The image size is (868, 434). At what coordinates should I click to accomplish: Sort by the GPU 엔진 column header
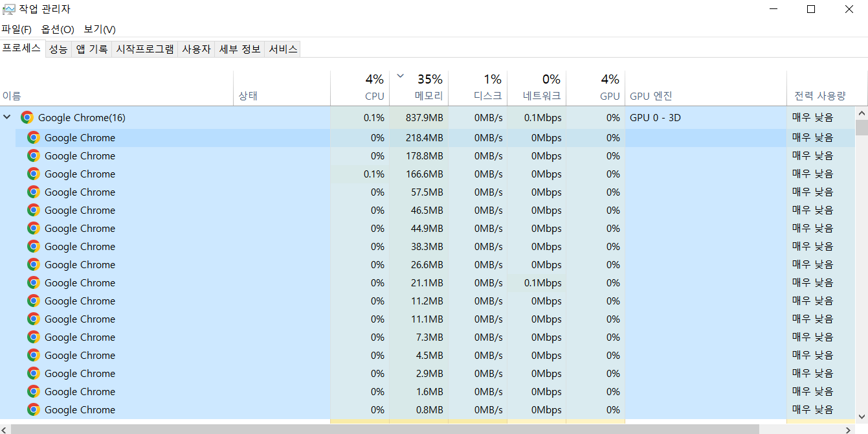(706, 88)
